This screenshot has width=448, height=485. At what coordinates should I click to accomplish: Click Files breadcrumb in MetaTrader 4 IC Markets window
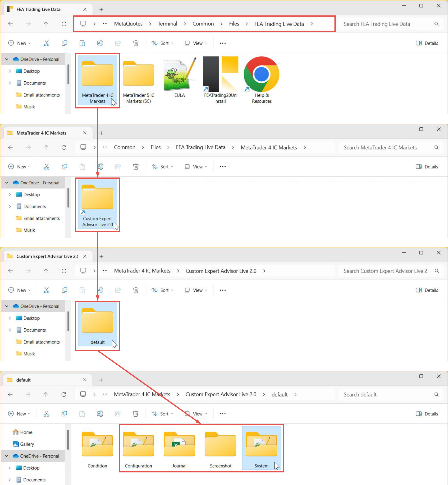155,147
